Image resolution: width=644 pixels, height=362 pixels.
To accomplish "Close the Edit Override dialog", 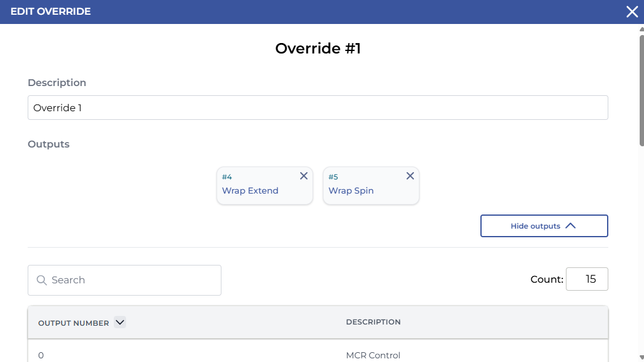I will 632,12.
